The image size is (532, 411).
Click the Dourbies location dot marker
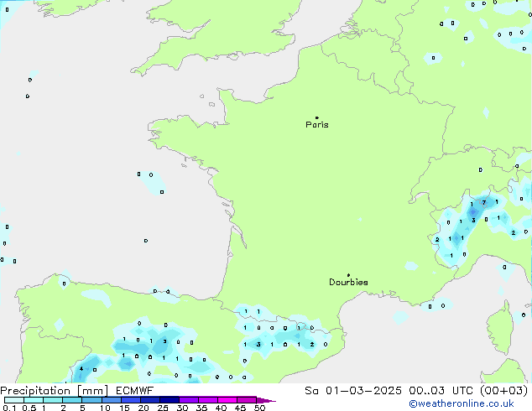(x=348, y=275)
